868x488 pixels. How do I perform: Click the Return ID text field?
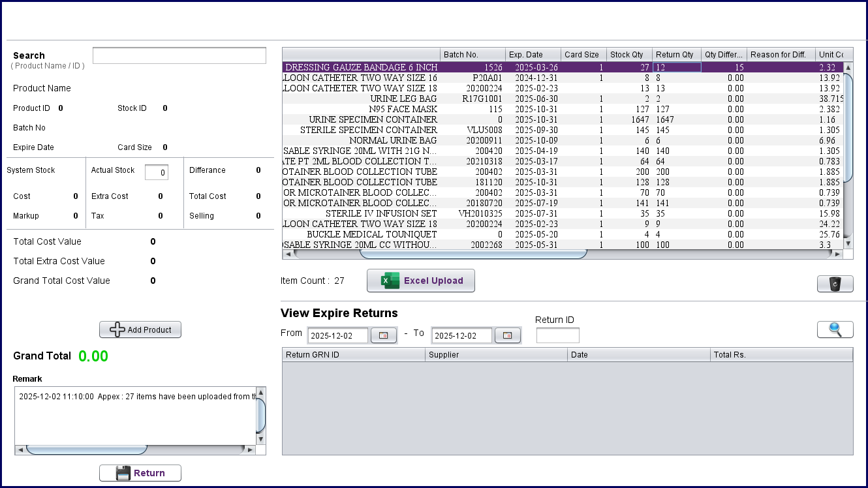coord(557,335)
